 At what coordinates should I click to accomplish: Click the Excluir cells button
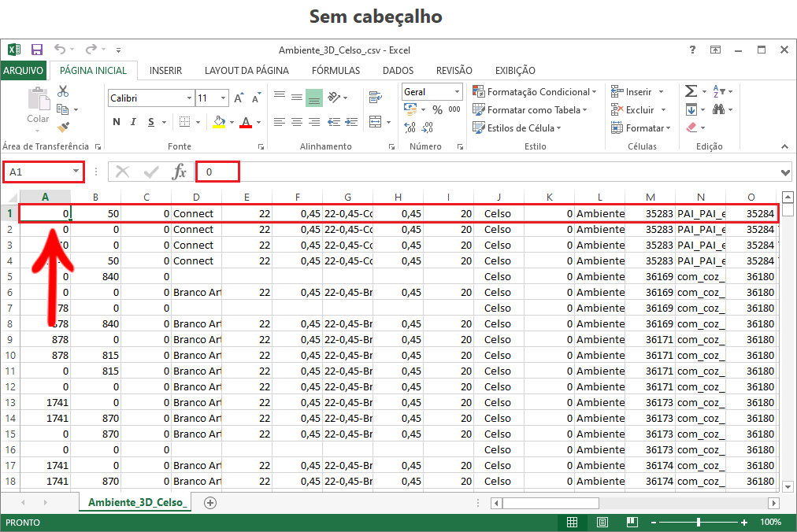click(x=633, y=109)
